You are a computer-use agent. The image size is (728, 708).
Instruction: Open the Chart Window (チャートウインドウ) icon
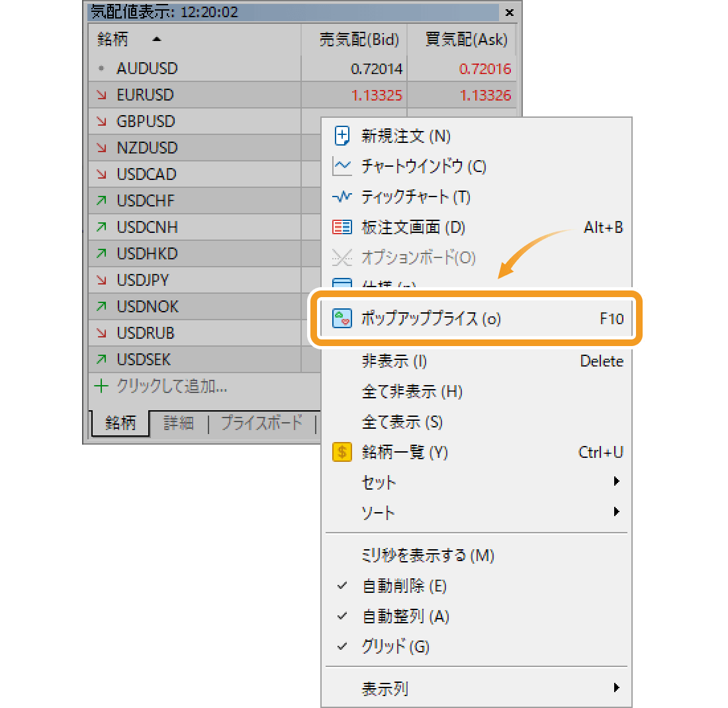point(342,167)
